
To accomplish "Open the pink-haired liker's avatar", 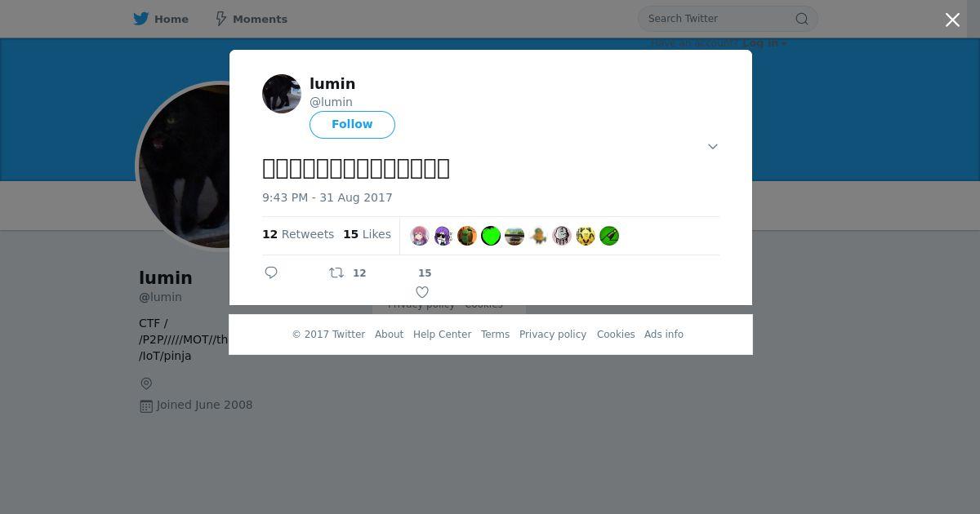I will tap(420, 236).
